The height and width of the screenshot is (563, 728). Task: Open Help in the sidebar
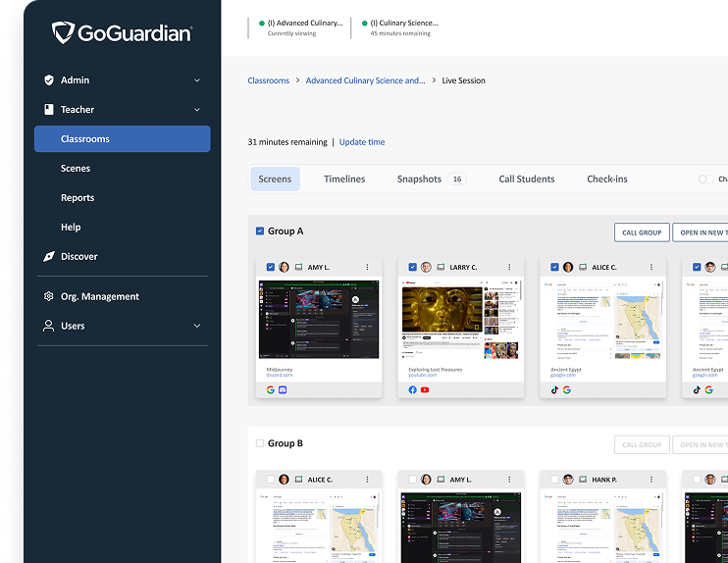(71, 227)
